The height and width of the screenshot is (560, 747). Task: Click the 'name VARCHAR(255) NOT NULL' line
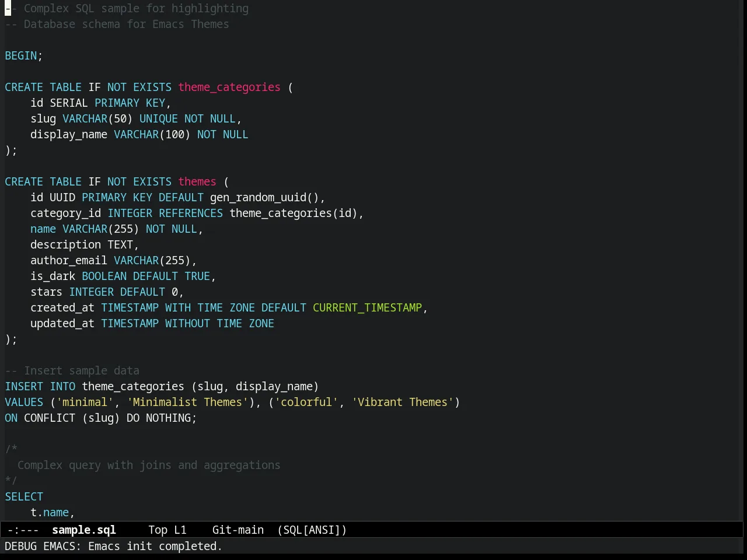tap(117, 229)
